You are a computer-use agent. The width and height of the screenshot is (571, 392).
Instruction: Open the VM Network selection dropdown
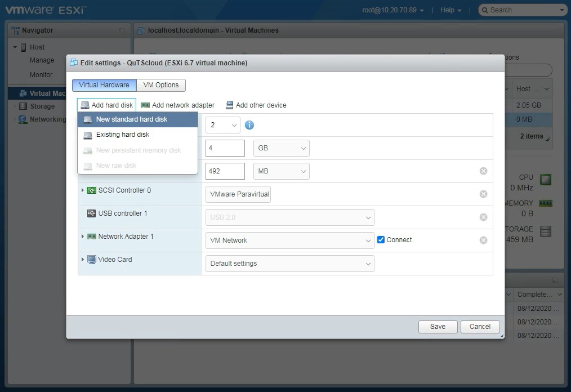coord(290,240)
